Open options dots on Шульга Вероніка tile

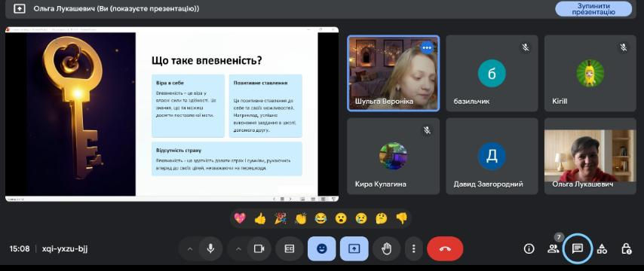[x=427, y=47]
